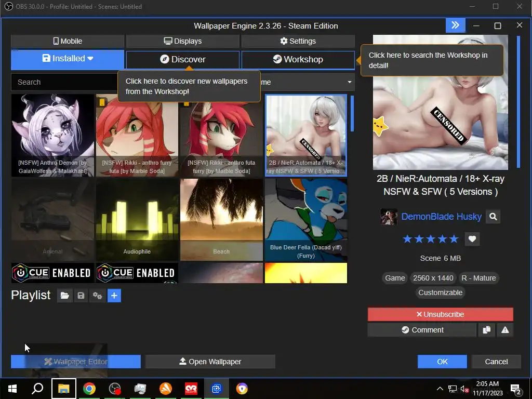Open Google Chrome from the taskbar

(x=89, y=389)
